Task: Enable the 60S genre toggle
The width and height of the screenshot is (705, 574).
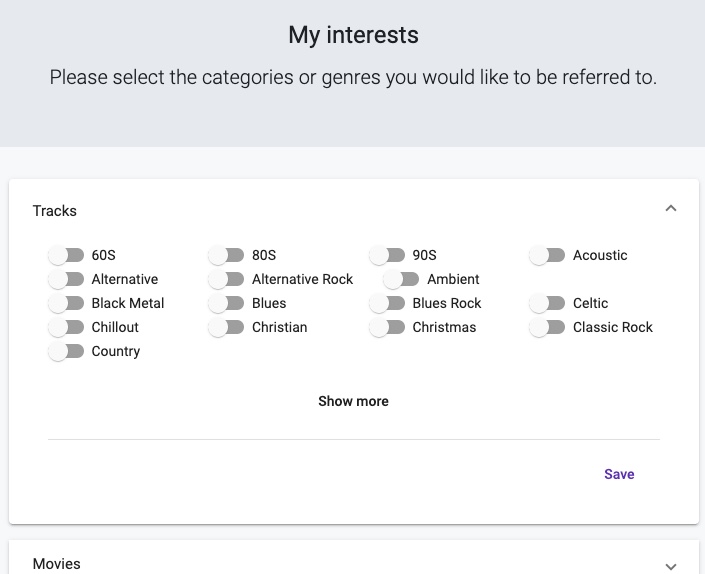Action: [x=66, y=255]
